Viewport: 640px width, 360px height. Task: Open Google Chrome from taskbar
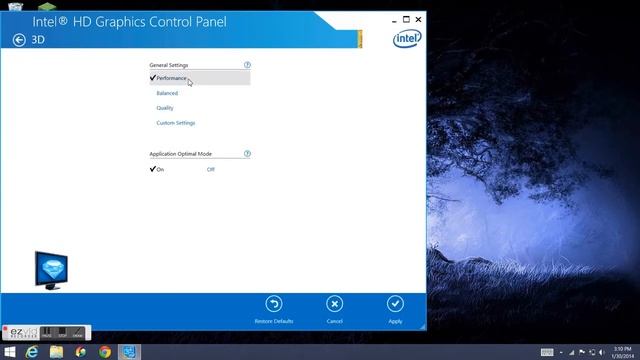coord(104,352)
